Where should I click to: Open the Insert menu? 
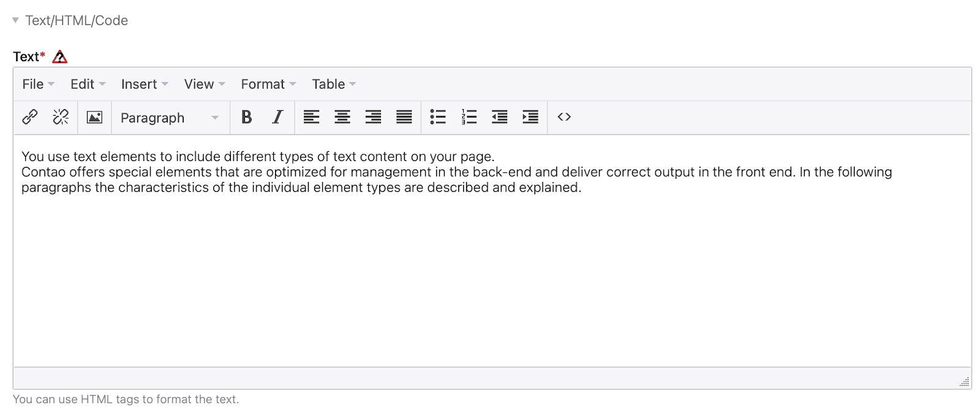(x=145, y=84)
